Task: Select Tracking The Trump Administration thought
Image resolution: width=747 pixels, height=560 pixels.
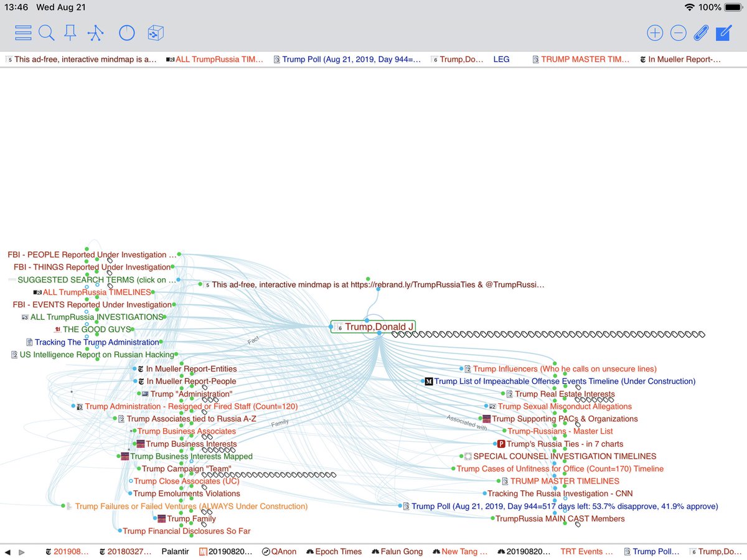Action: coord(93,342)
